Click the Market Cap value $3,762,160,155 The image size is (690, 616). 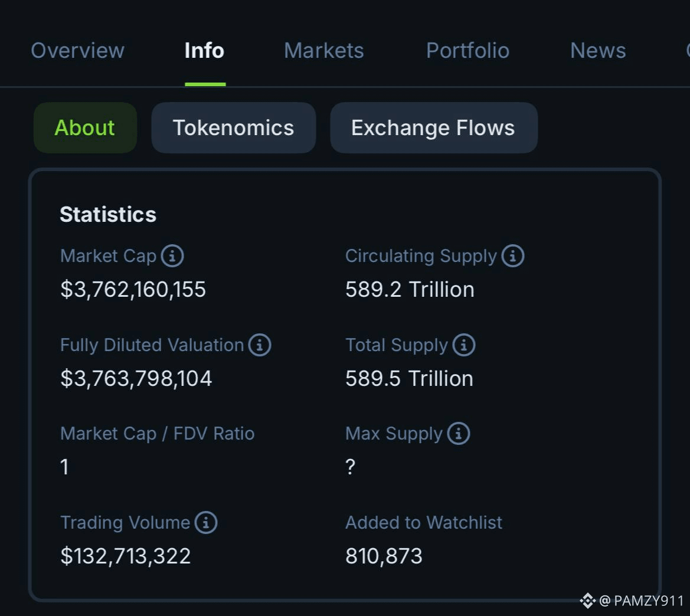[133, 290]
